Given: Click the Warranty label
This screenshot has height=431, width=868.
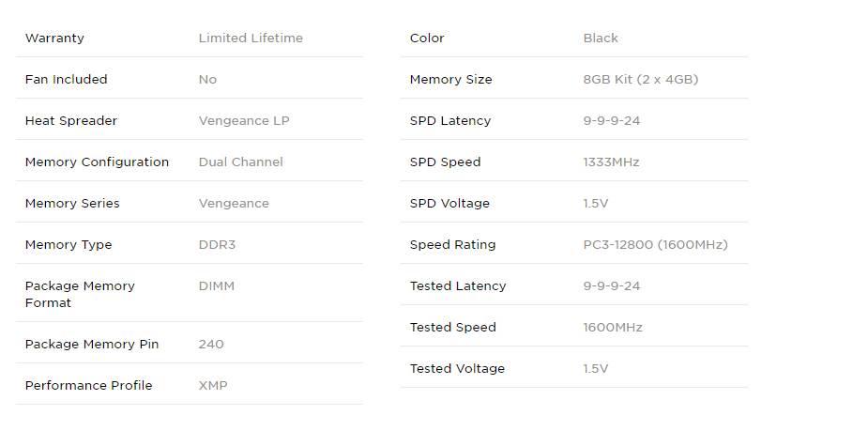Looking at the screenshot, I should click(54, 38).
